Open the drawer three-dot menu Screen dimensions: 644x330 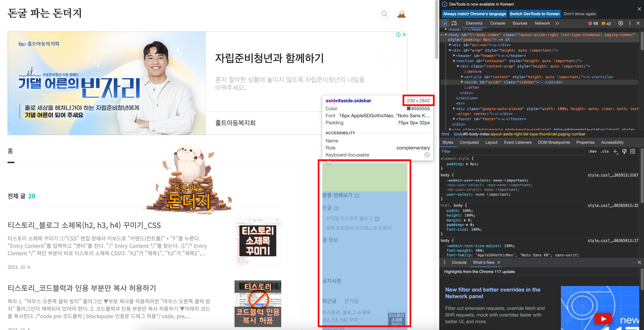pyautogui.click(x=444, y=262)
